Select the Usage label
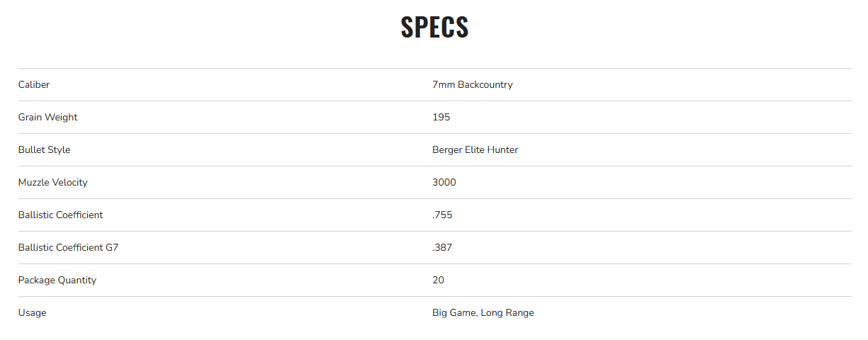The width and height of the screenshot is (868, 340). coord(32,313)
